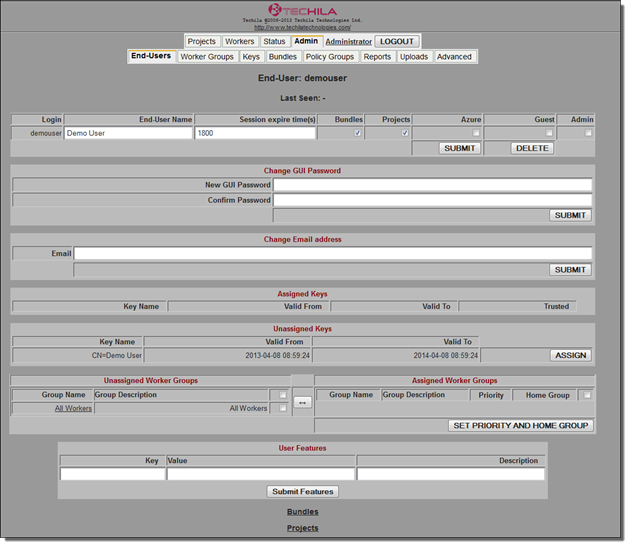This screenshot has height=546, width=629.
Task: Enable the Azure checkbox for demouser
Action: point(476,133)
